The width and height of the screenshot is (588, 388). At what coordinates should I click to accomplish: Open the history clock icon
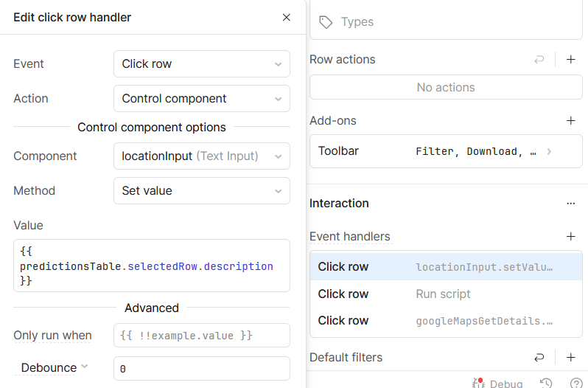(x=546, y=383)
